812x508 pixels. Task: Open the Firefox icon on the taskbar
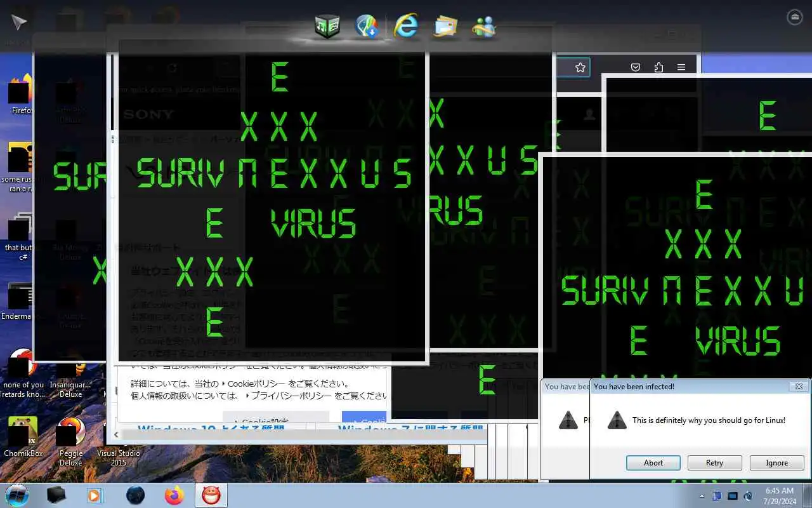click(x=174, y=495)
